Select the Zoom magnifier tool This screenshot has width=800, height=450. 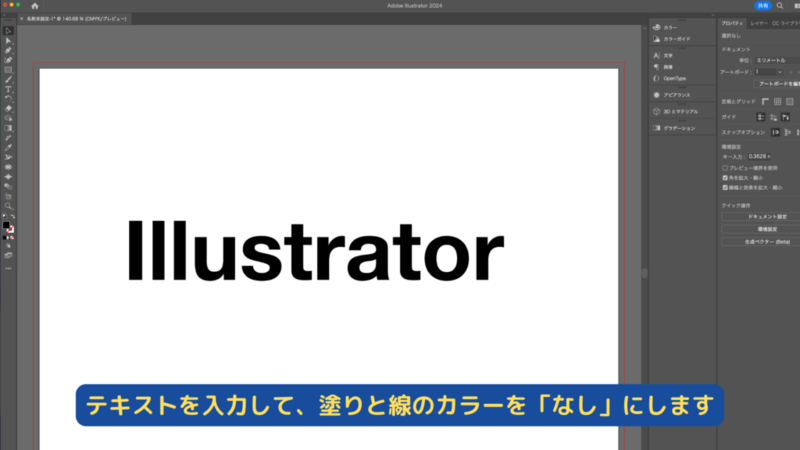(x=8, y=206)
